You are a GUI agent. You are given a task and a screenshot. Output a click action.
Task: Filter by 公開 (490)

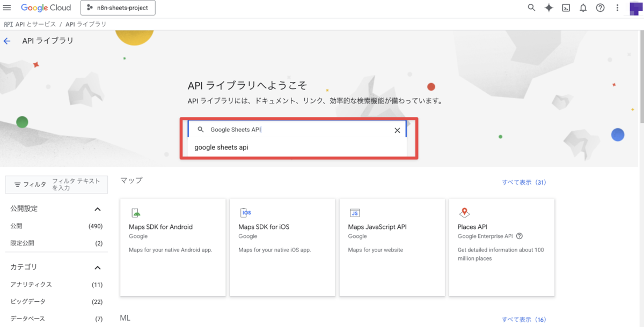(56, 226)
